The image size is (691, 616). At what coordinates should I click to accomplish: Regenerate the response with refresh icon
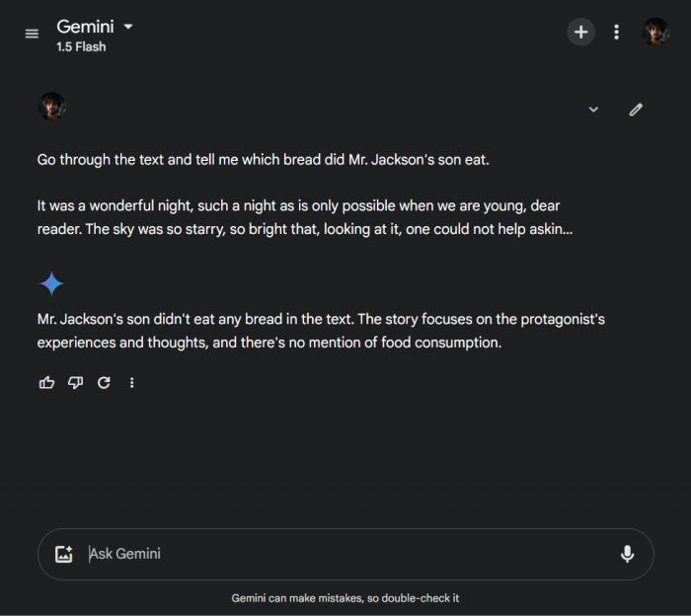(x=104, y=383)
